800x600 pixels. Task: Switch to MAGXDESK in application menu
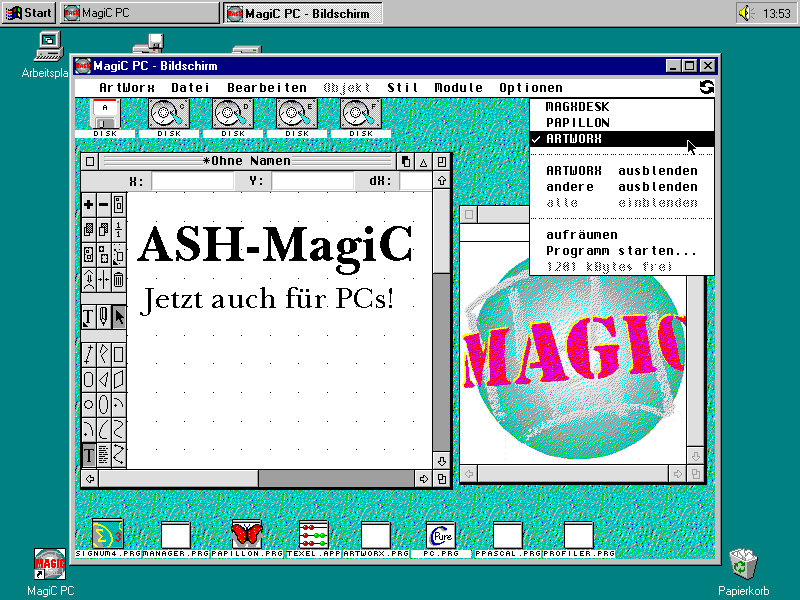[622, 107]
